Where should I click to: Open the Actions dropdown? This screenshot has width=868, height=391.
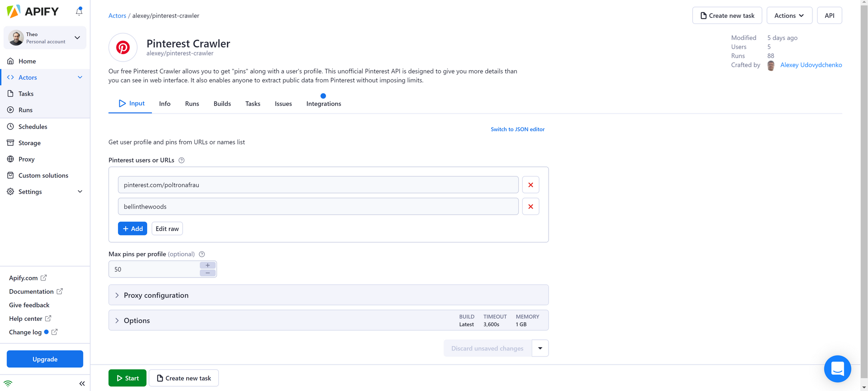(789, 15)
